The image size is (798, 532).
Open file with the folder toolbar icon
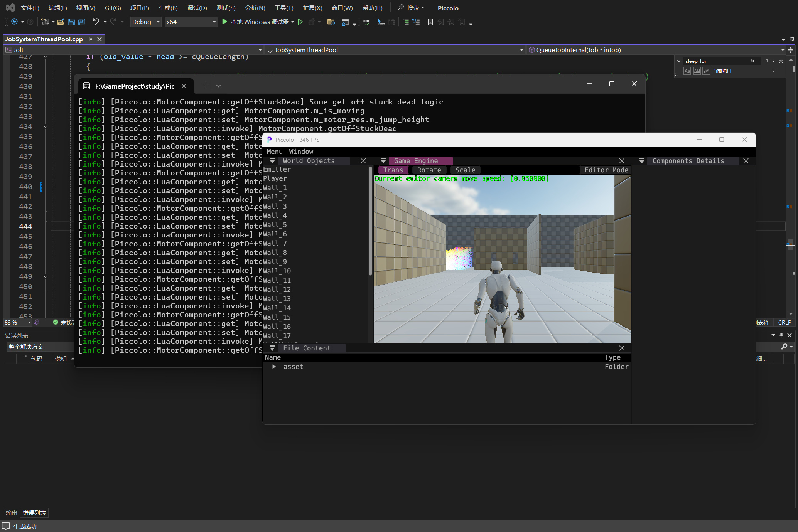pos(61,22)
